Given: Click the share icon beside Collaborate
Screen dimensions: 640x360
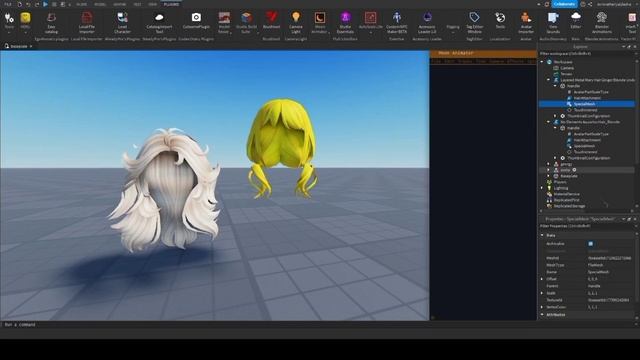Looking at the screenshot, I should 590,4.
